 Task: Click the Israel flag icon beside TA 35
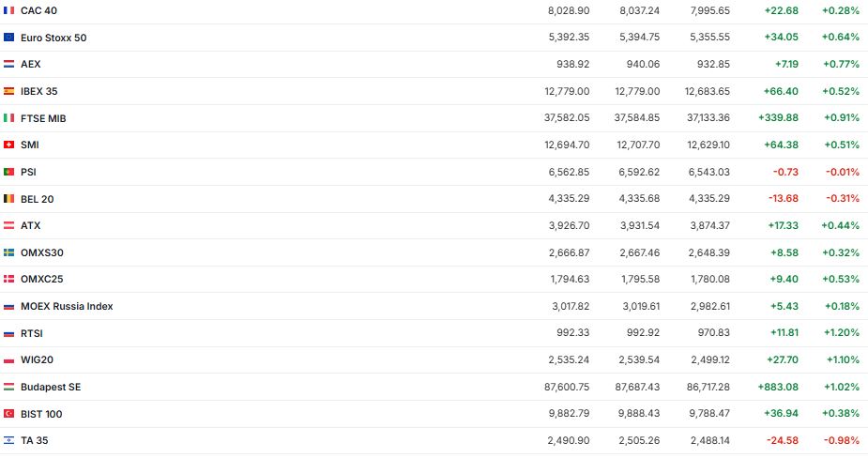(x=8, y=440)
